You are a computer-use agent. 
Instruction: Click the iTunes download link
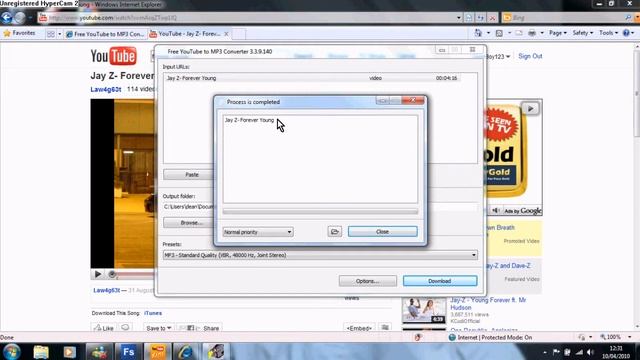pos(153,313)
